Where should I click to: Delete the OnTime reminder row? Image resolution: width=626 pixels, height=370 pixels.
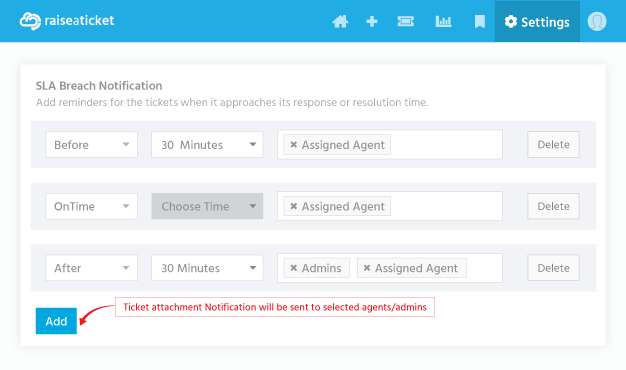coord(553,206)
